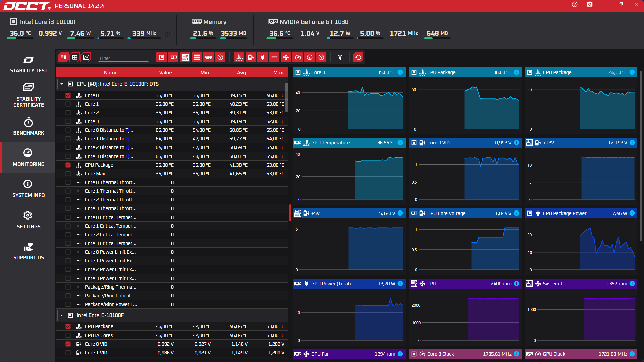Open the Support Us page
The image size is (644, 362).
[x=29, y=251]
